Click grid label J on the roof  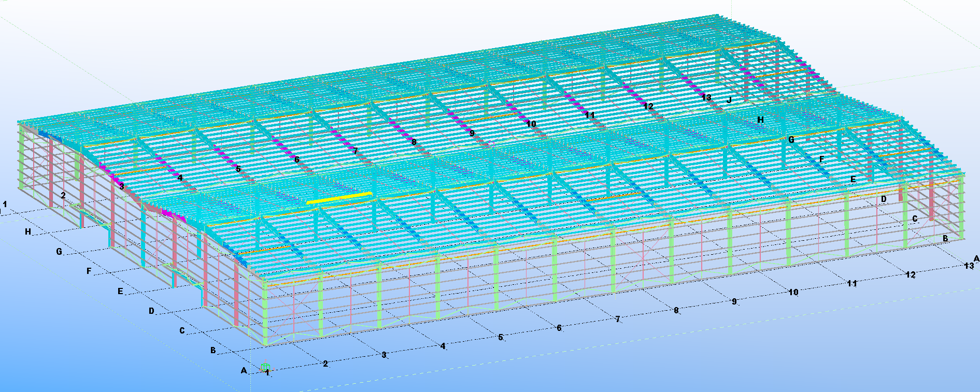pos(729,100)
